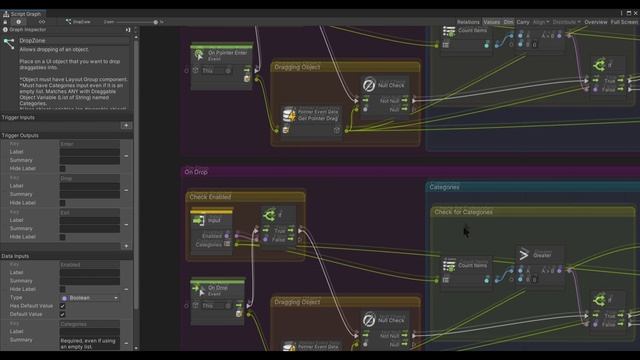Click the On Drop group header
The width and height of the screenshot is (640, 360).
(x=410, y=172)
